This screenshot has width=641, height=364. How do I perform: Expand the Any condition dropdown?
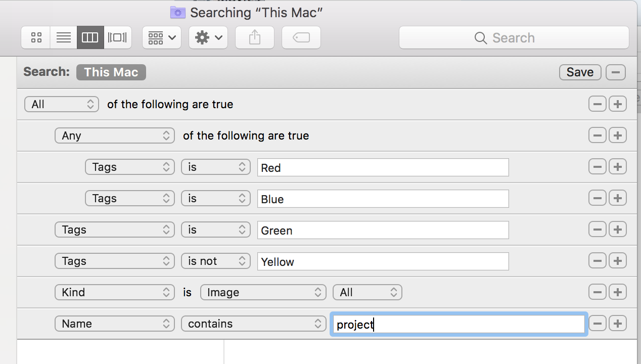click(115, 135)
